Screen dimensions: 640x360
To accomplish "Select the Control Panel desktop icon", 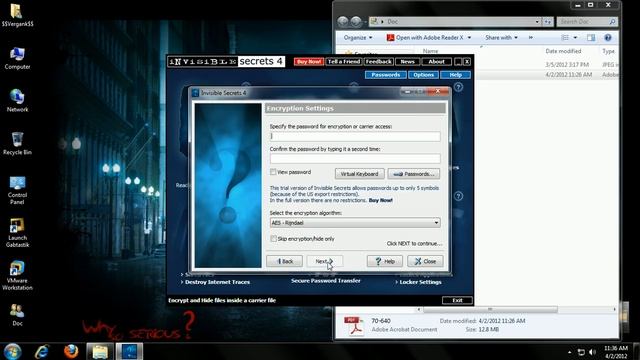I will pos(17,190).
